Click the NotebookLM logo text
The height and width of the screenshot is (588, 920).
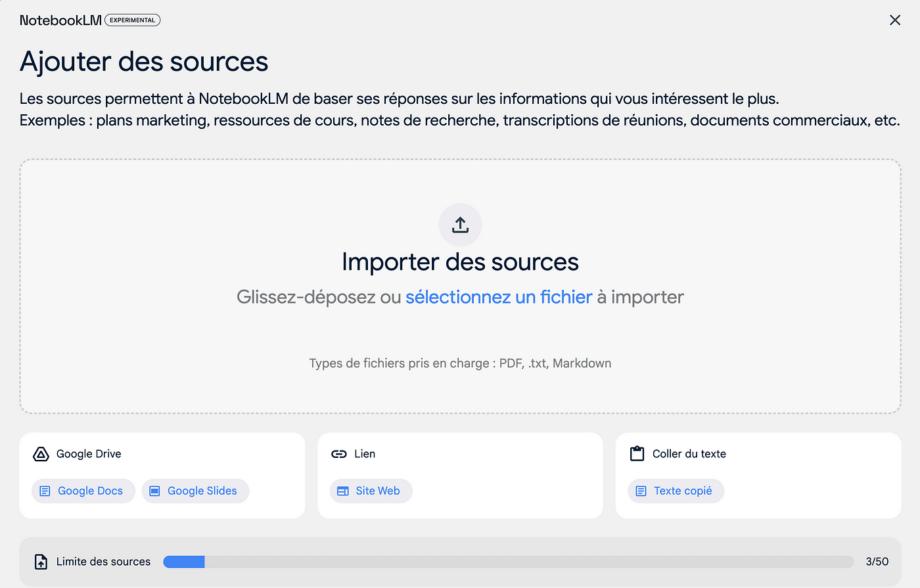(x=60, y=20)
